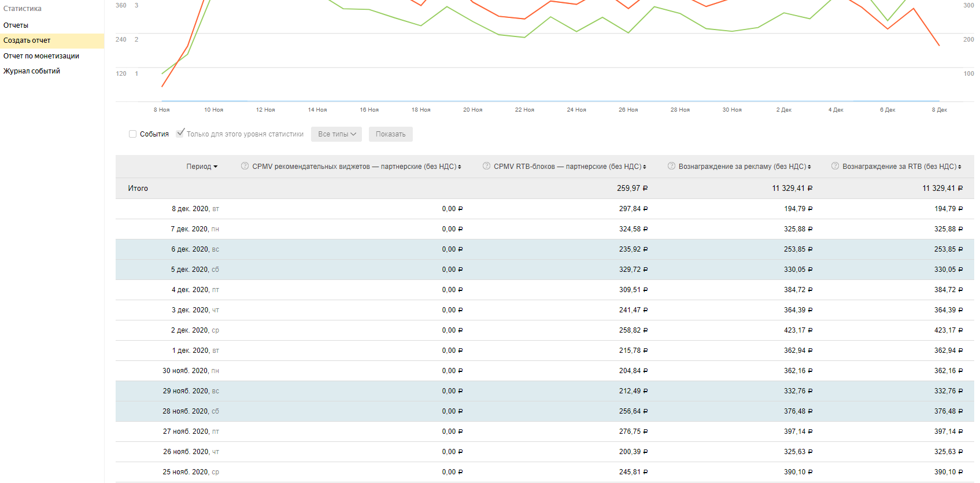Toggle Только для этого уровня статистики checkbox
Image resolution: width=980 pixels, height=483 pixels.
coord(180,133)
